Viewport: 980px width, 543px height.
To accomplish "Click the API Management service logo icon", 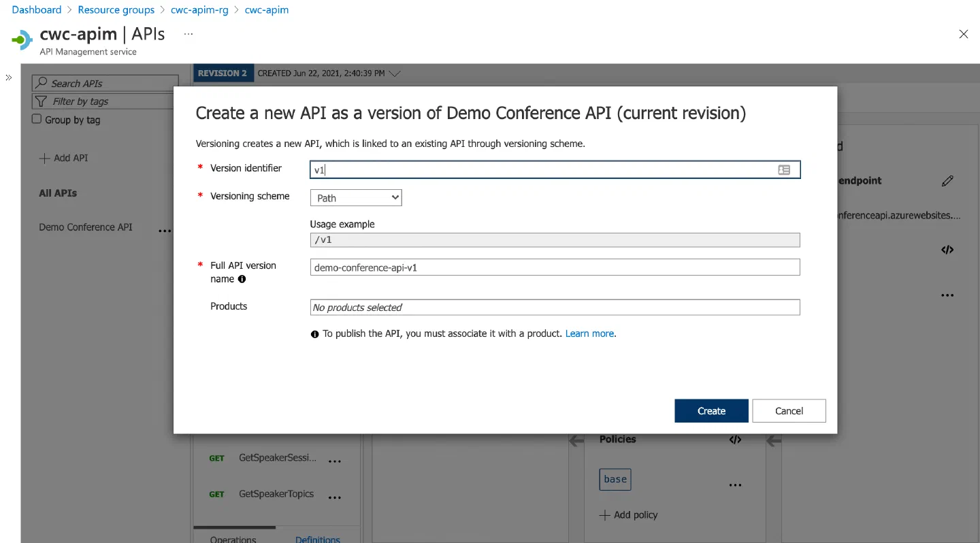I will (22, 39).
